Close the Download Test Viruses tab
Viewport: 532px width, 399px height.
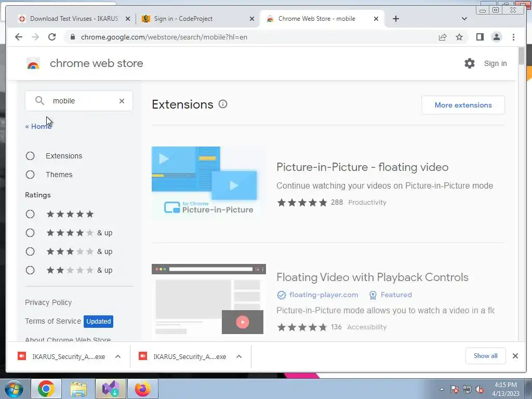click(x=128, y=19)
